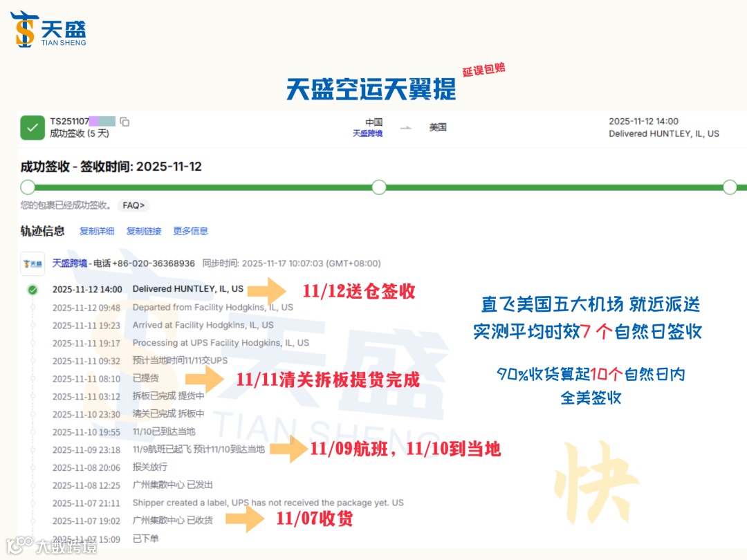Click the green delivered checkmark icon

(x=33, y=128)
